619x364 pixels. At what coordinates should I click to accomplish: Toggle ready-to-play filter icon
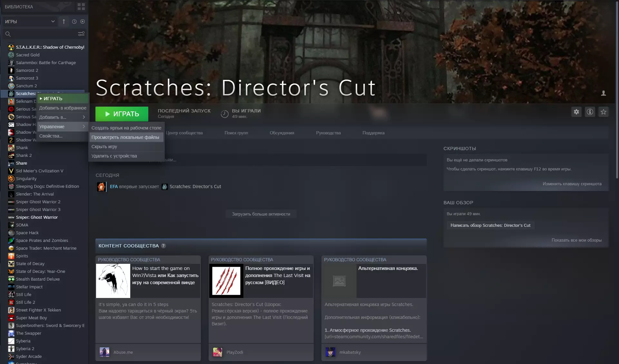click(83, 22)
